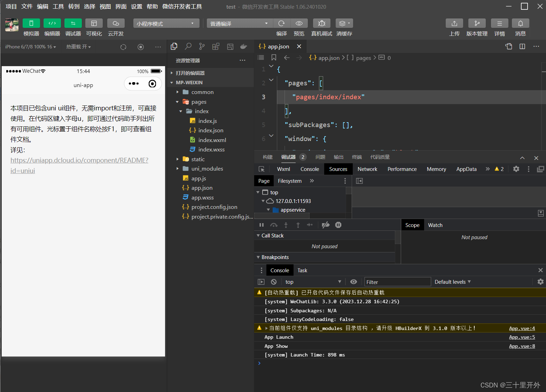Open project details (详情)
Image resolution: width=546 pixels, height=392 pixels.
(500, 23)
